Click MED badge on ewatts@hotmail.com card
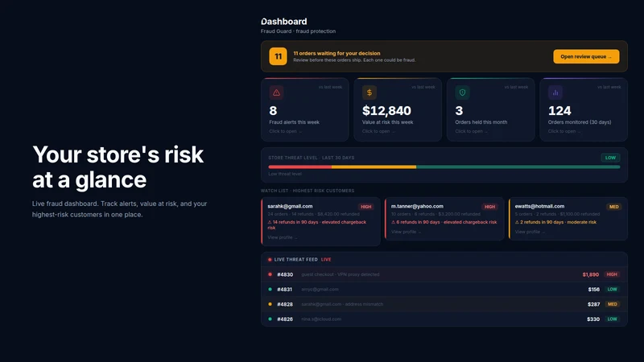This screenshot has height=362, width=644. point(614,207)
